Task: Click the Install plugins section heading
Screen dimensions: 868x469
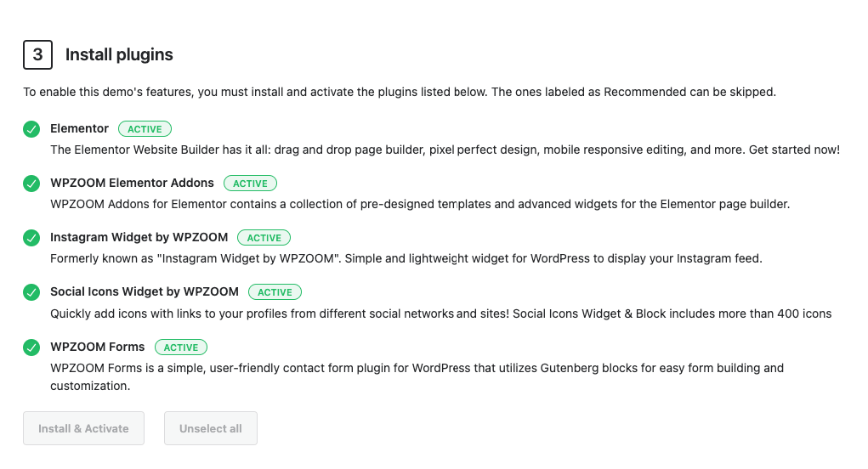Action: click(119, 54)
